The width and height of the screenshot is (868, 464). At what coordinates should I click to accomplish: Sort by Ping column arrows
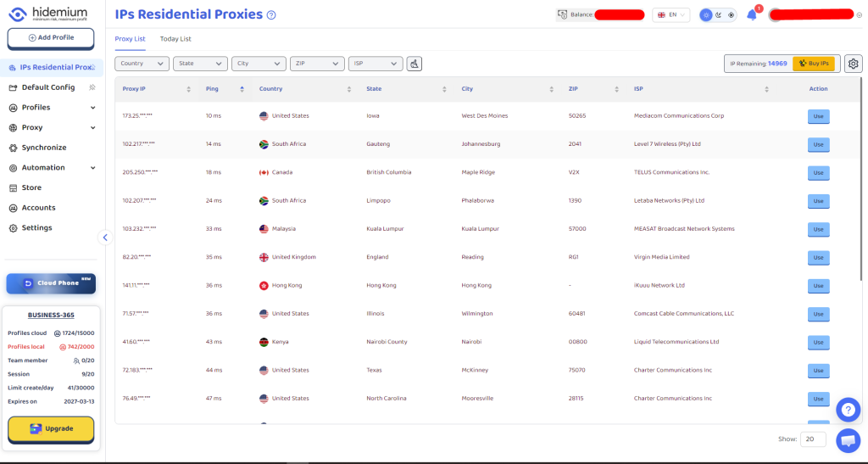(x=242, y=89)
